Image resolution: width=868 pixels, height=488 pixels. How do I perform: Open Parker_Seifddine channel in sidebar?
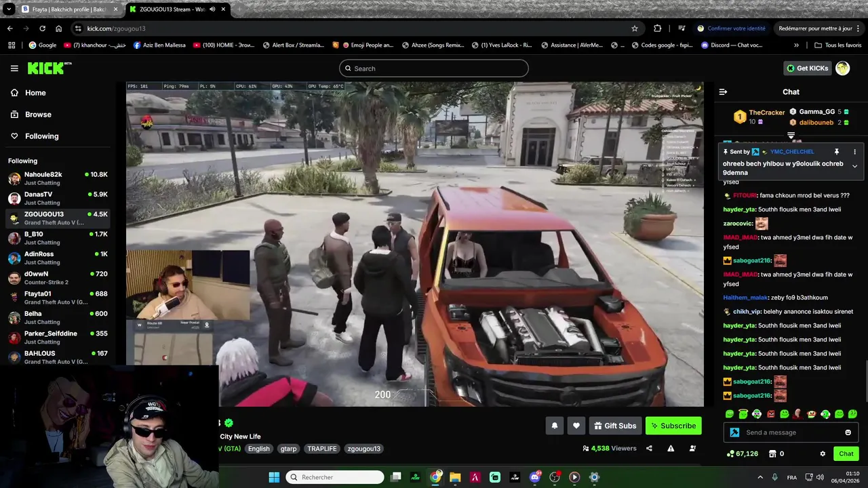(x=58, y=338)
